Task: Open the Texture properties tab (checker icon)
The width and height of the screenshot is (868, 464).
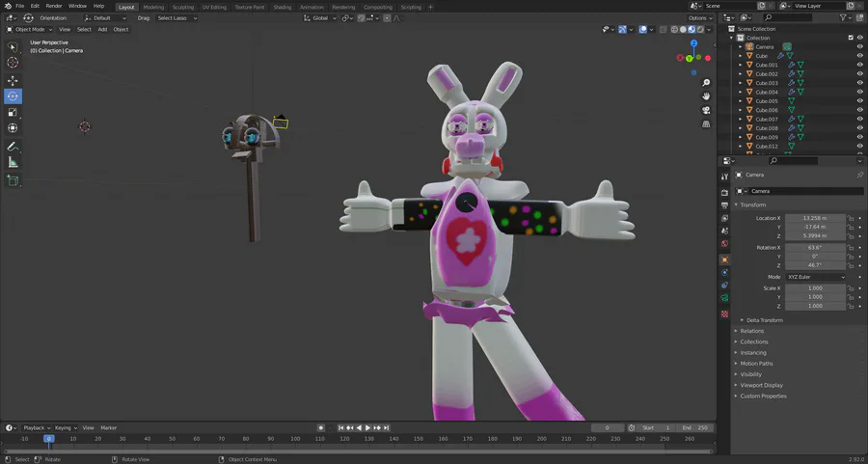Action: [x=724, y=314]
